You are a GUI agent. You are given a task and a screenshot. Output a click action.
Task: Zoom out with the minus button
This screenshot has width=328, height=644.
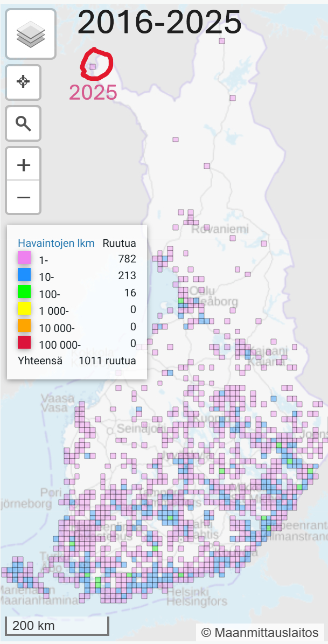pos(23,197)
